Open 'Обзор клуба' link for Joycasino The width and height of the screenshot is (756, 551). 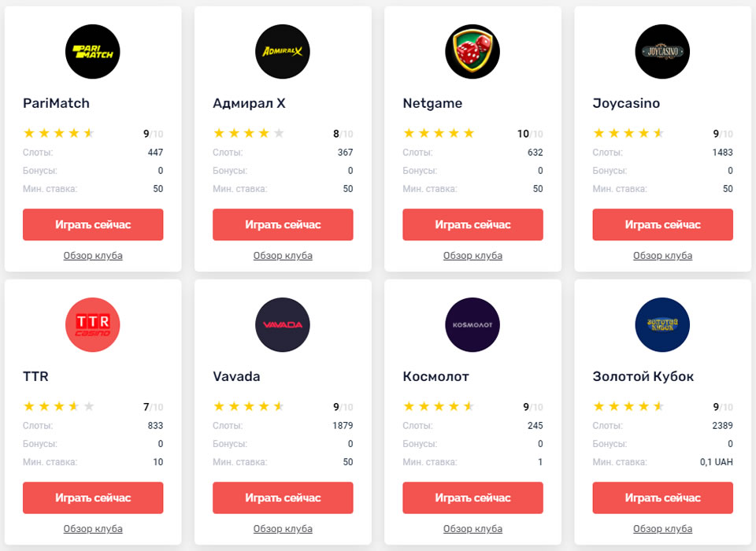pos(663,256)
